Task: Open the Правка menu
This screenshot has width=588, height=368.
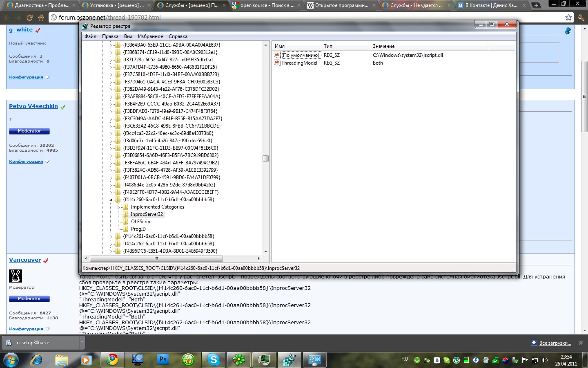Action: (110, 36)
